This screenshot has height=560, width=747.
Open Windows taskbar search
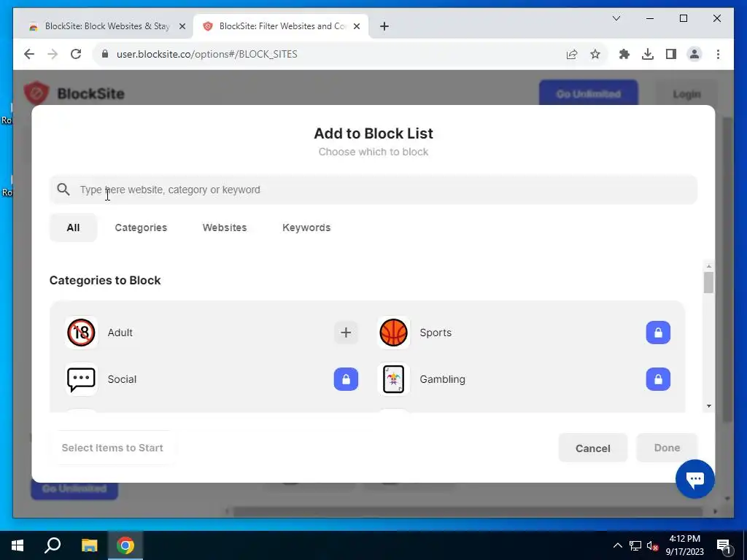click(x=53, y=545)
